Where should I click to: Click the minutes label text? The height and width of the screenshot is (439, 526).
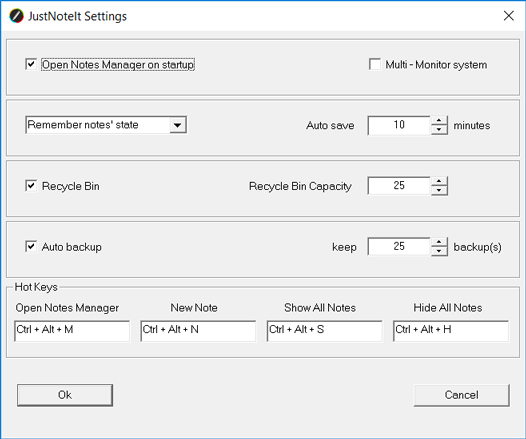point(472,125)
